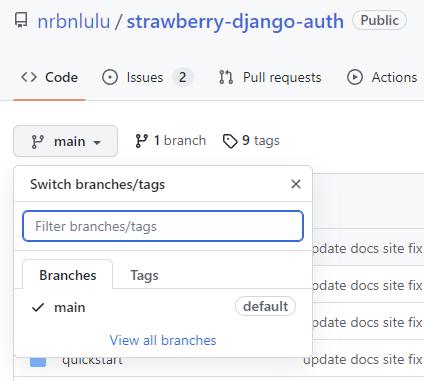Switch to the Tags tab in popup
The height and width of the screenshot is (381, 424).
tap(144, 275)
